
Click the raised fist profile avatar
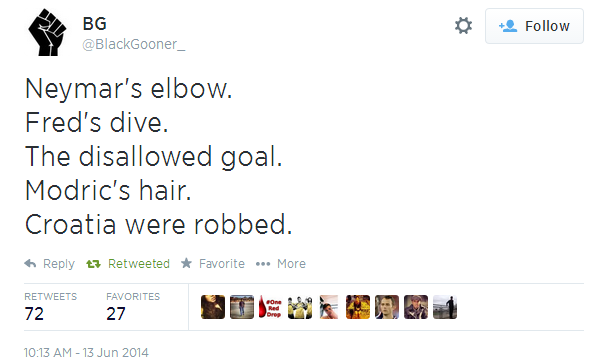tap(47, 32)
